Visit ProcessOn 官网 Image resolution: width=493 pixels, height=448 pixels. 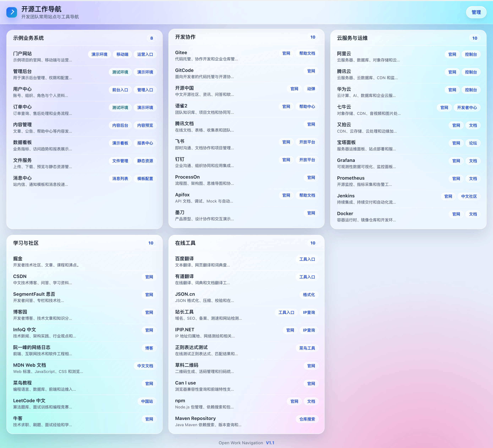click(311, 177)
